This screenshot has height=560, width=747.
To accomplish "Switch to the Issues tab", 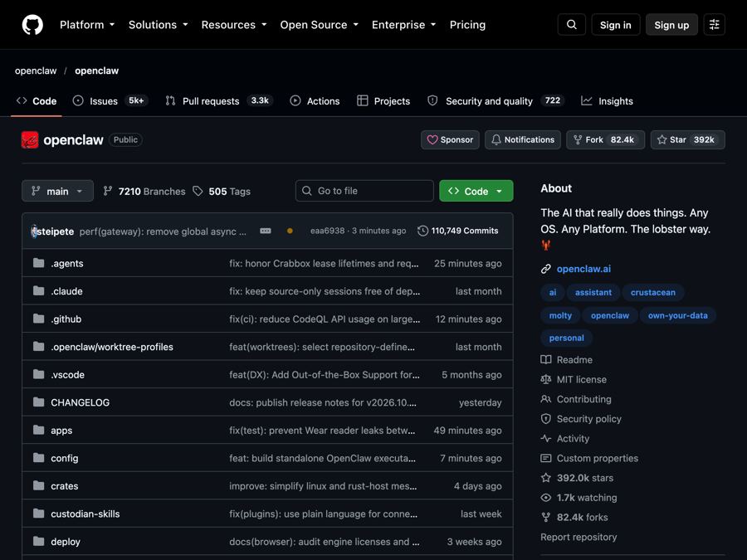I will pos(110,101).
